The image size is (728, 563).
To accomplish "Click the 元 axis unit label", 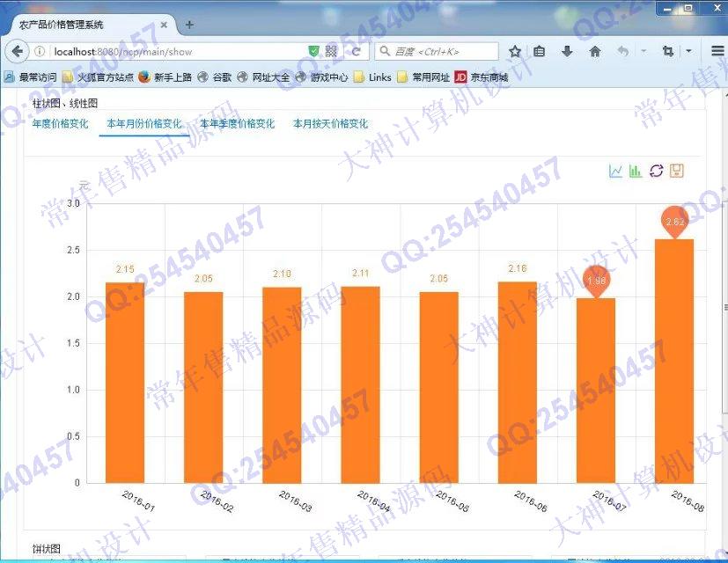I will [x=83, y=186].
